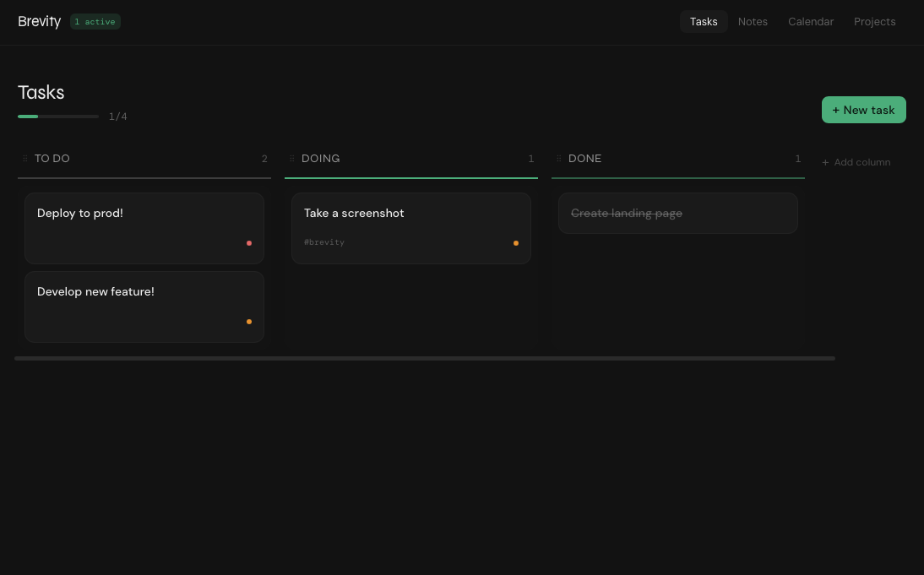This screenshot has height=575, width=924.
Task: Expand the DONE task count badge
Action: tap(798, 159)
